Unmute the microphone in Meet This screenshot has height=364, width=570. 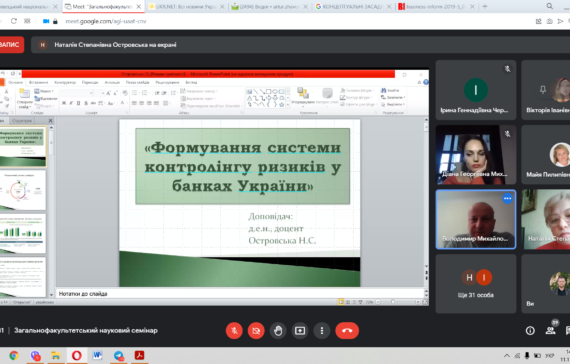(234, 331)
